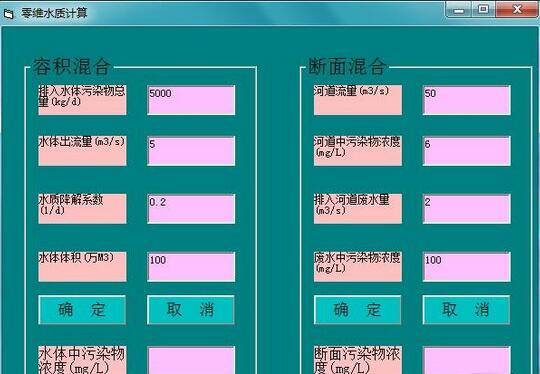
Task: Click the empty 断面污染物浓度 result box
Action: pyautogui.click(x=467, y=360)
